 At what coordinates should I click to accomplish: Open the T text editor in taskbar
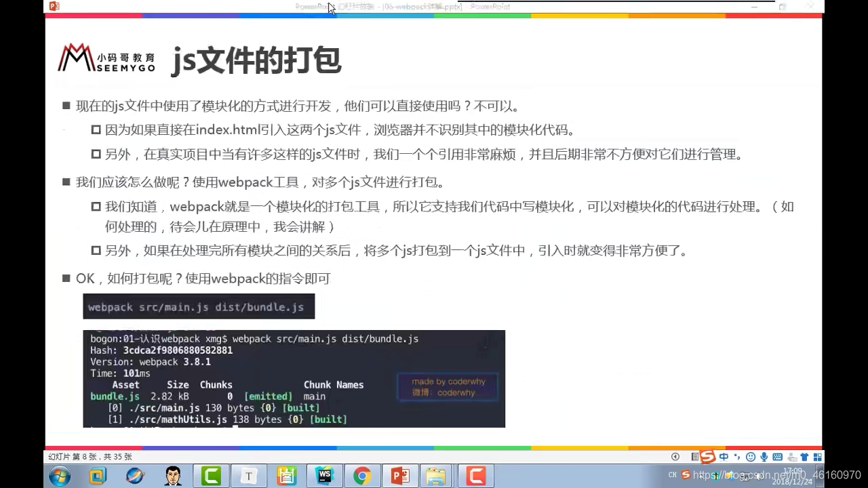pos(248,476)
